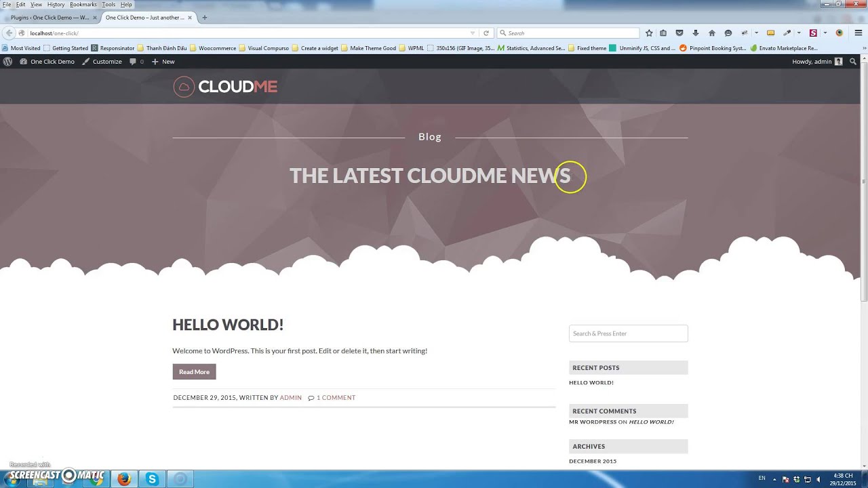Open the admin bar search magnifier
868x488 pixels.
[x=853, y=61]
